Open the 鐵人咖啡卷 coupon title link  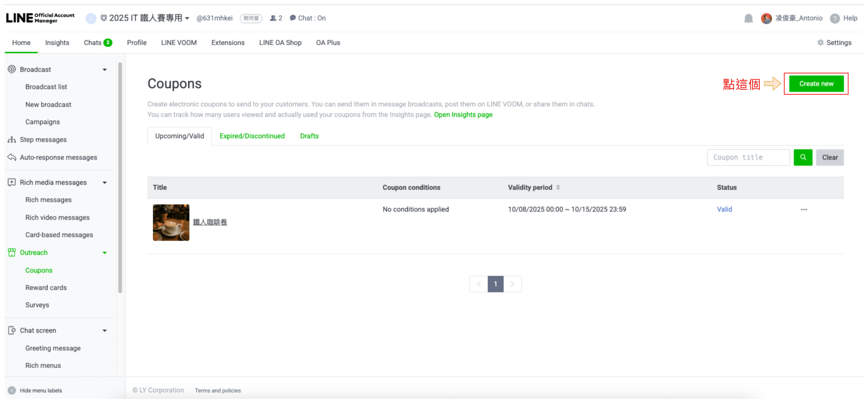[x=210, y=222]
